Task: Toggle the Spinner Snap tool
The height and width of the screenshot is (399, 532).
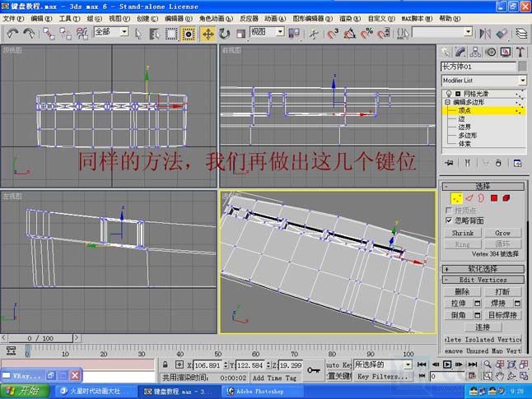Action: coord(384,33)
